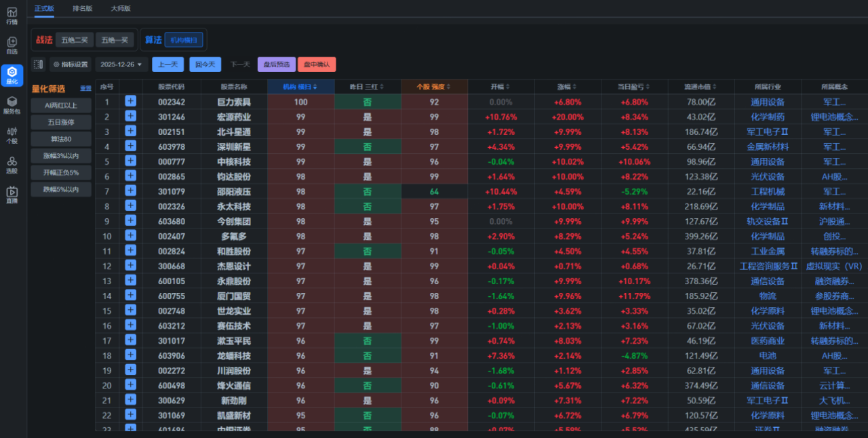
Task: Click the column layout icon left of 指标设置
Action: [x=39, y=64]
